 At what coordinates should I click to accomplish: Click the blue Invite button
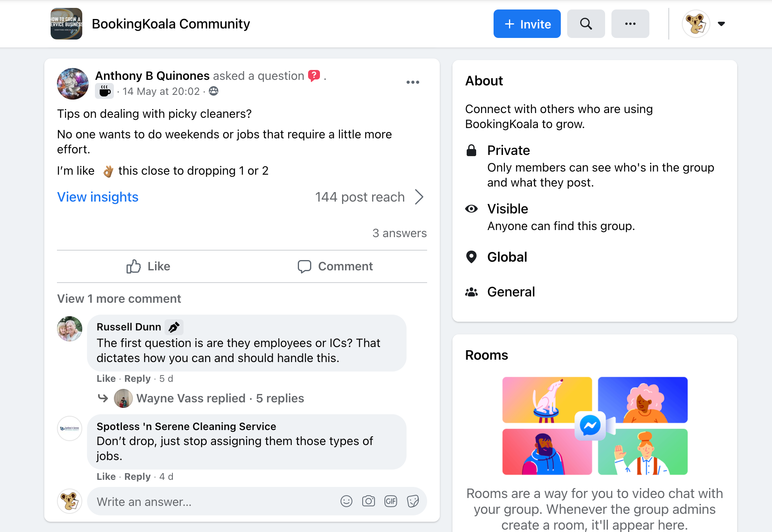click(527, 24)
